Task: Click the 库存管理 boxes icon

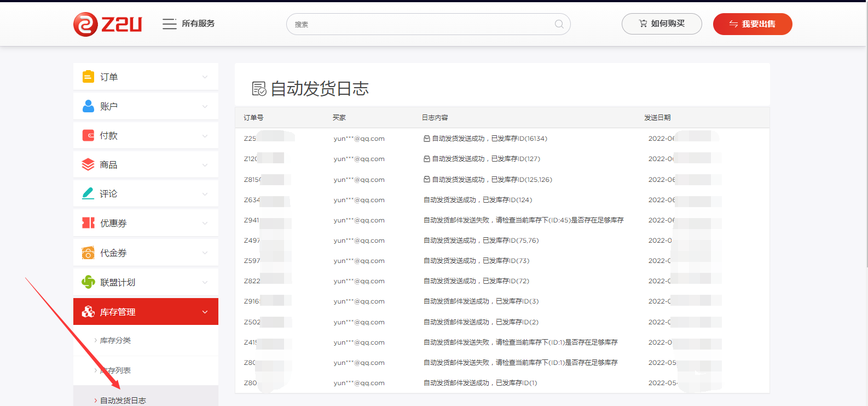Action: click(88, 312)
